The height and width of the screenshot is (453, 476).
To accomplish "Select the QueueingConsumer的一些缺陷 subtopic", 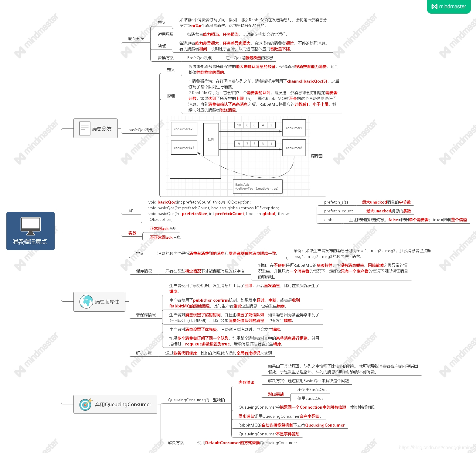I will coord(196,400).
